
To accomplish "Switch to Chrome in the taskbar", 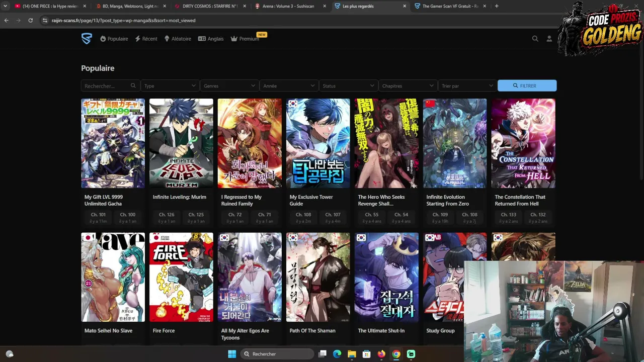I will coord(396,354).
